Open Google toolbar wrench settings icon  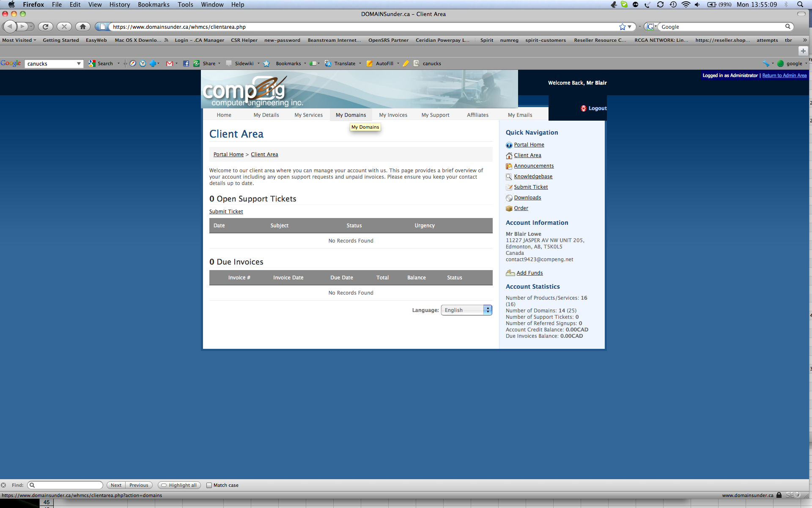click(766, 63)
